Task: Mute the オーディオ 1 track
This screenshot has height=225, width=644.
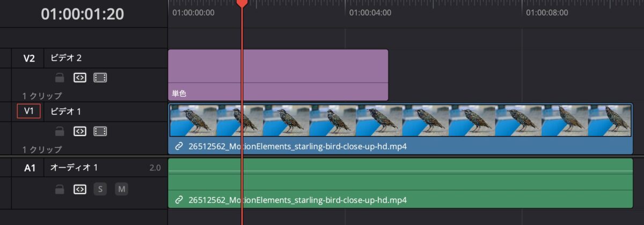Action: point(121,189)
